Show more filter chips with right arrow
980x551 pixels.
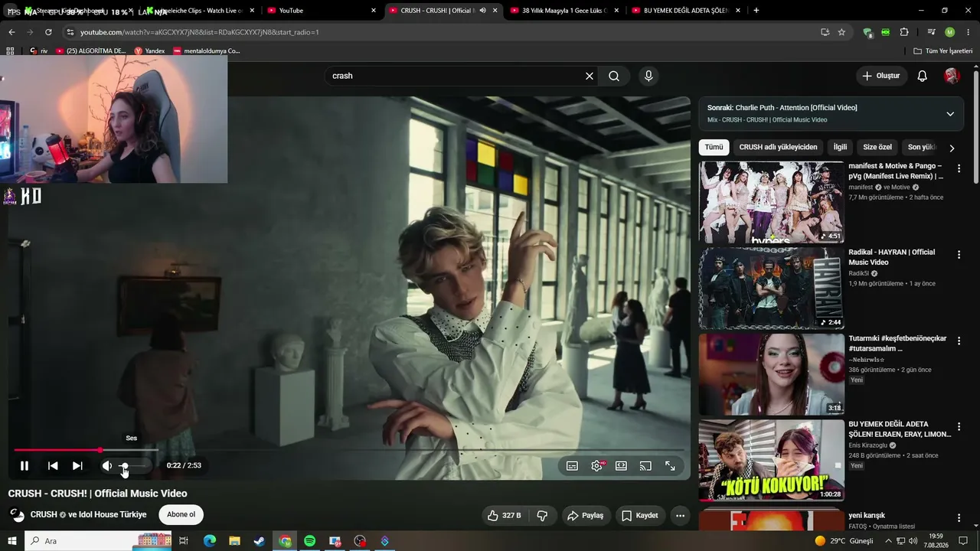(952, 148)
